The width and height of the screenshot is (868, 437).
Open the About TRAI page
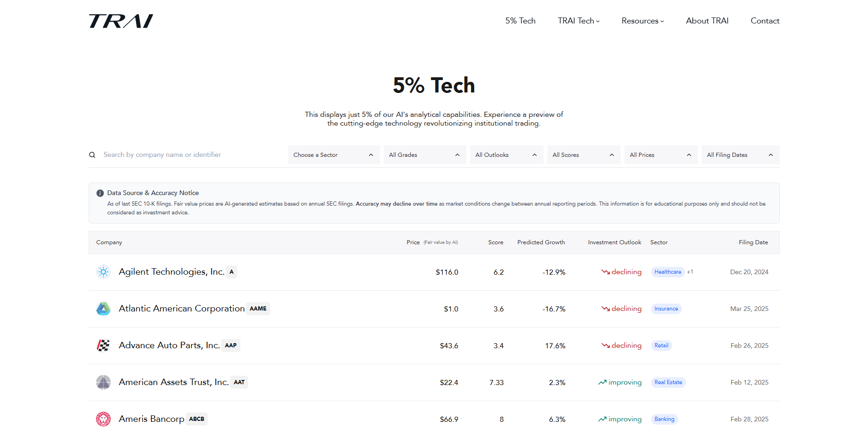[x=707, y=21]
